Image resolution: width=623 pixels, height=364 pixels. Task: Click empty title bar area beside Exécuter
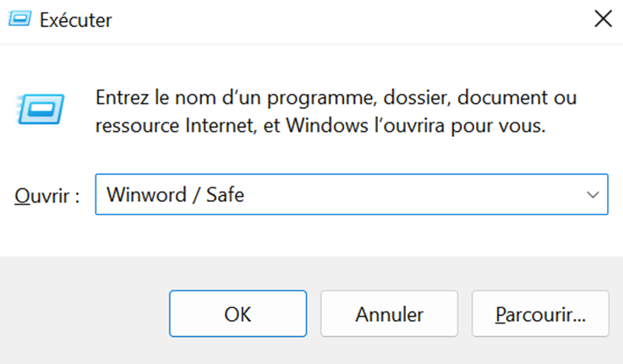coord(350,20)
